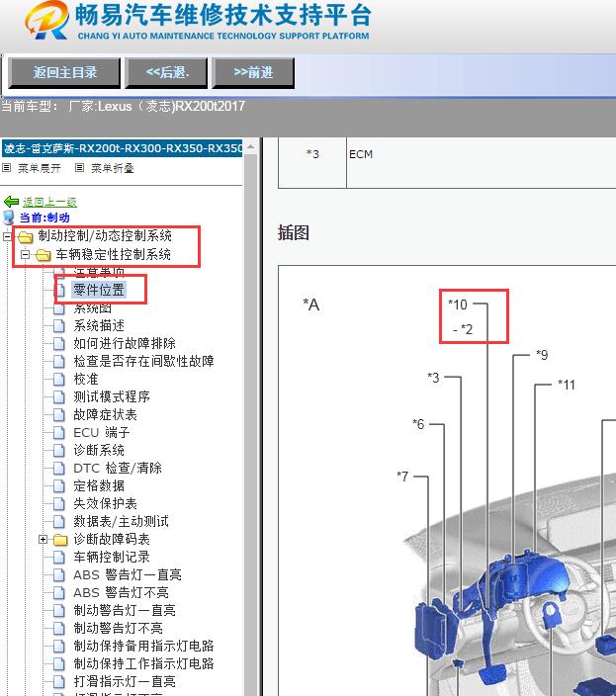Click the 车辆稳定性控制系统 folder icon
Image resolution: width=616 pixels, height=696 pixels.
44,255
